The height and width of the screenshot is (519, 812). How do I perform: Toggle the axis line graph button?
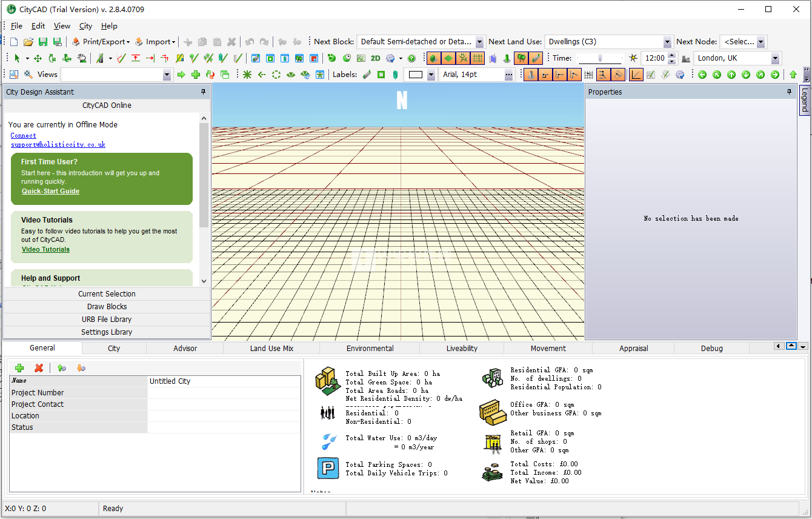[636, 75]
